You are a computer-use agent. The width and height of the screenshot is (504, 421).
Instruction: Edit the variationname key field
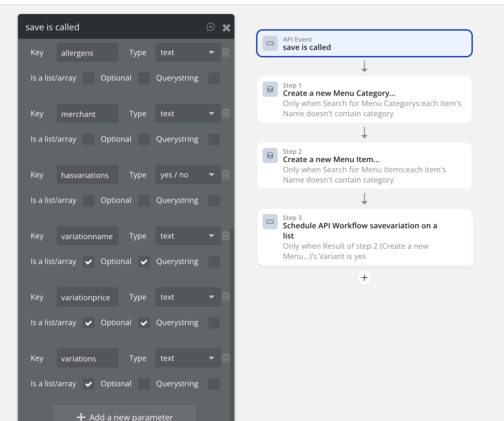(88, 236)
